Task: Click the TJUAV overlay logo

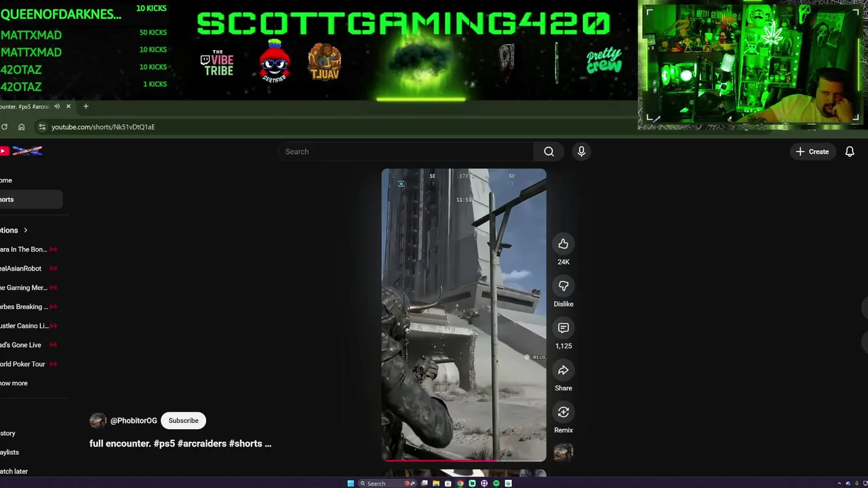Action: pos(324,62)
